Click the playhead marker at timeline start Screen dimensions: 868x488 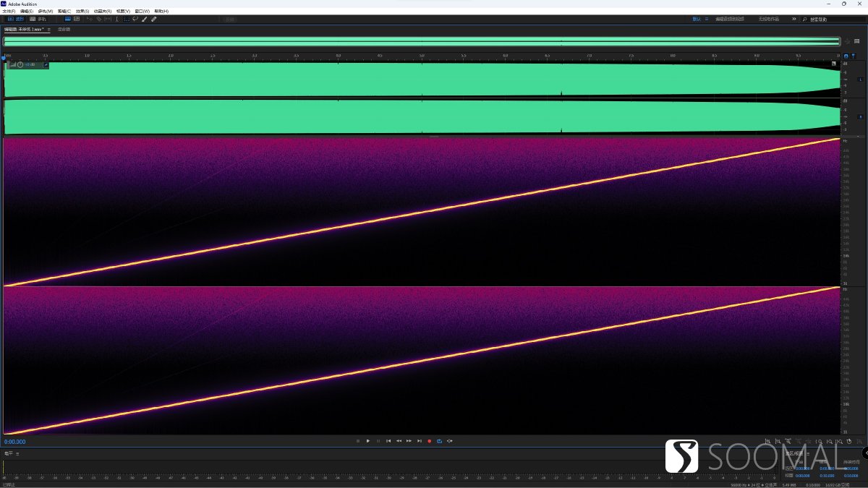(4, 58)
